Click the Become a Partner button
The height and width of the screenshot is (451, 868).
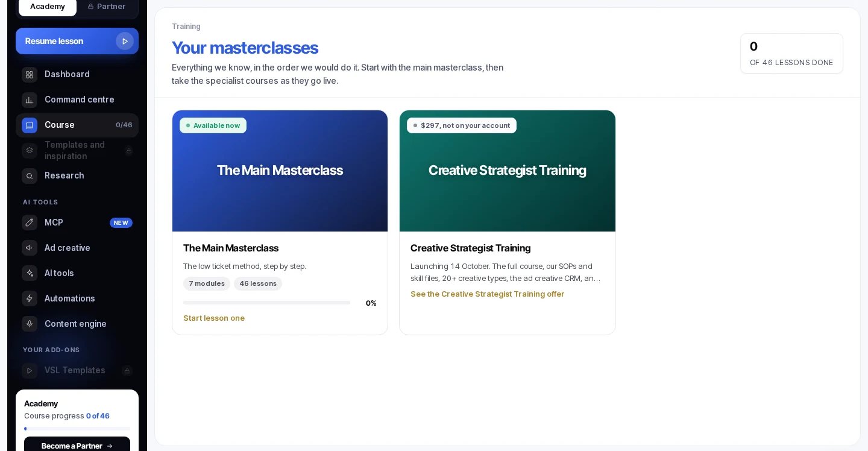(x=77, y=445)
